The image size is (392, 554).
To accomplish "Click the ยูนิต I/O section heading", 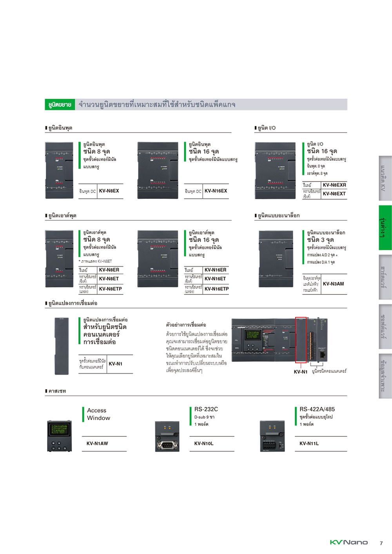I will [267, 128].
